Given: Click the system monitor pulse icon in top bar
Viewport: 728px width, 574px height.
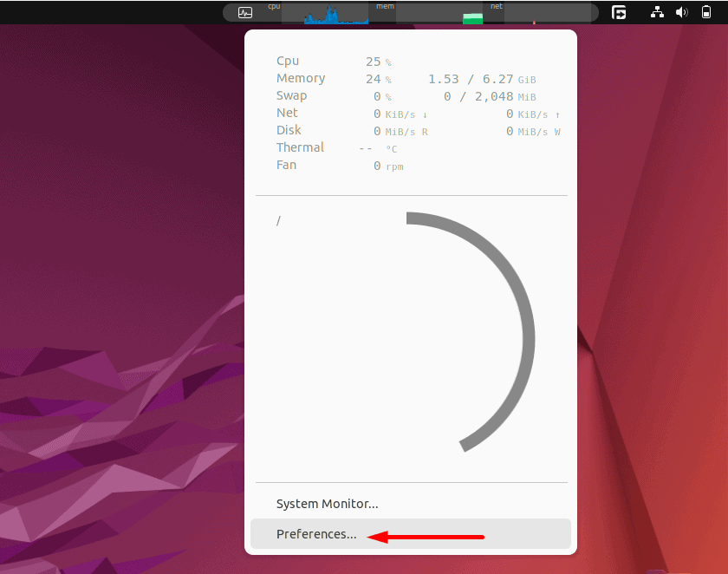Looking at the screenshot, I should click(x=245, y=12).
